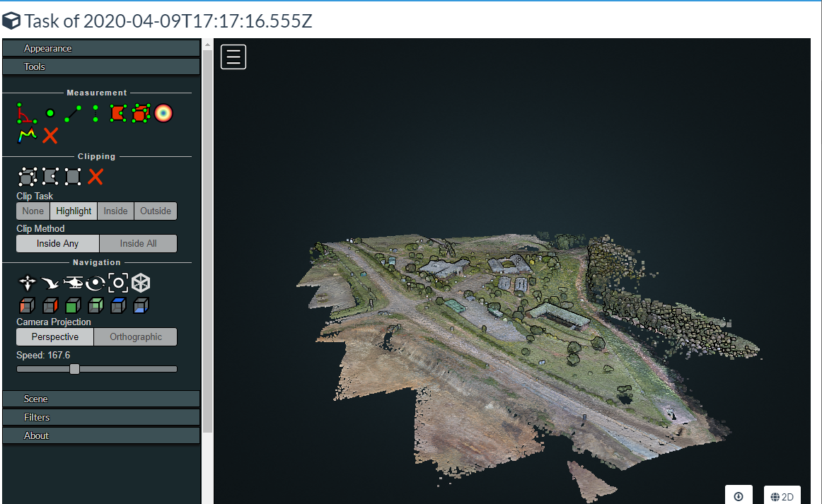Switch camera projection to Orthographic
This screenshot has width=822, height=504.
tap(135, 336)
